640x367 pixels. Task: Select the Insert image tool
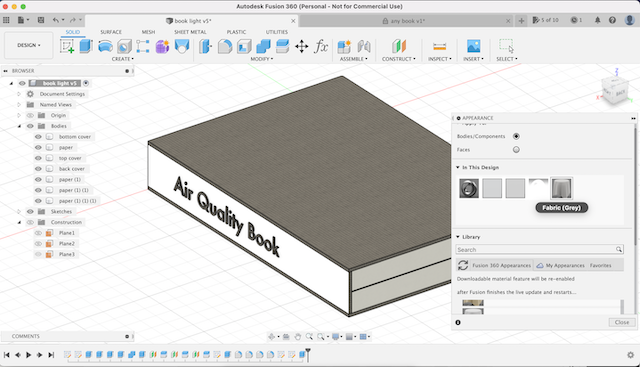tap(473, 46)
